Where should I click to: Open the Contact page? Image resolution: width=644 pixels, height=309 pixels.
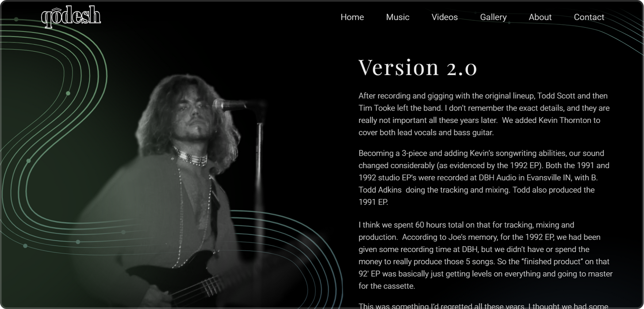589,17
